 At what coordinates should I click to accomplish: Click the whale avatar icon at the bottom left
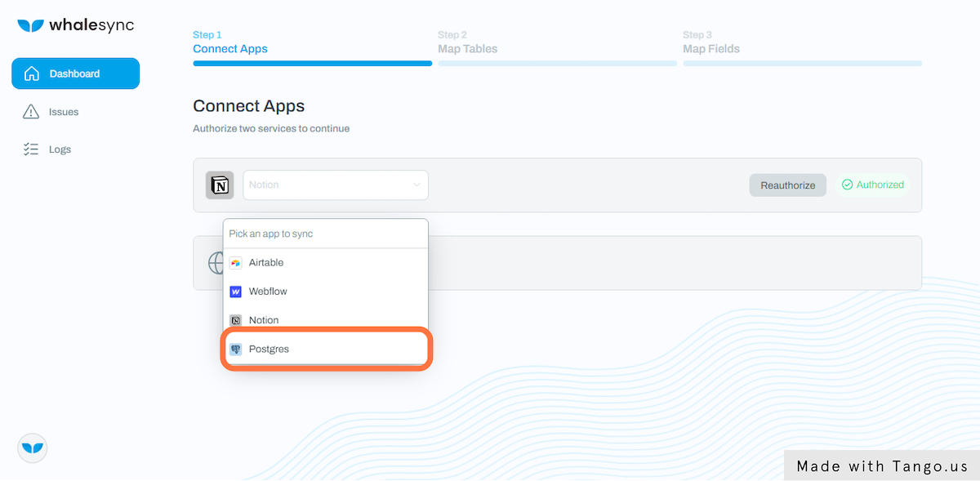coord(33,448)
